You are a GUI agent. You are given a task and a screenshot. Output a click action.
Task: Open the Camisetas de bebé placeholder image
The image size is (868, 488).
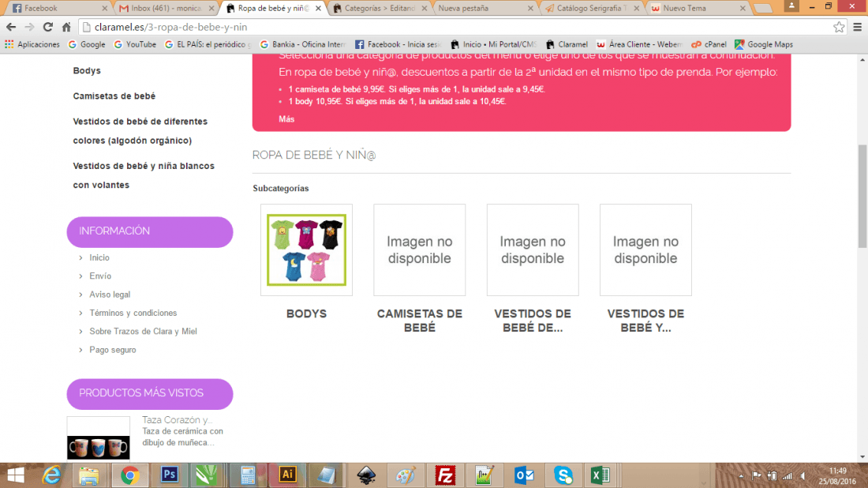coord(420,250)
